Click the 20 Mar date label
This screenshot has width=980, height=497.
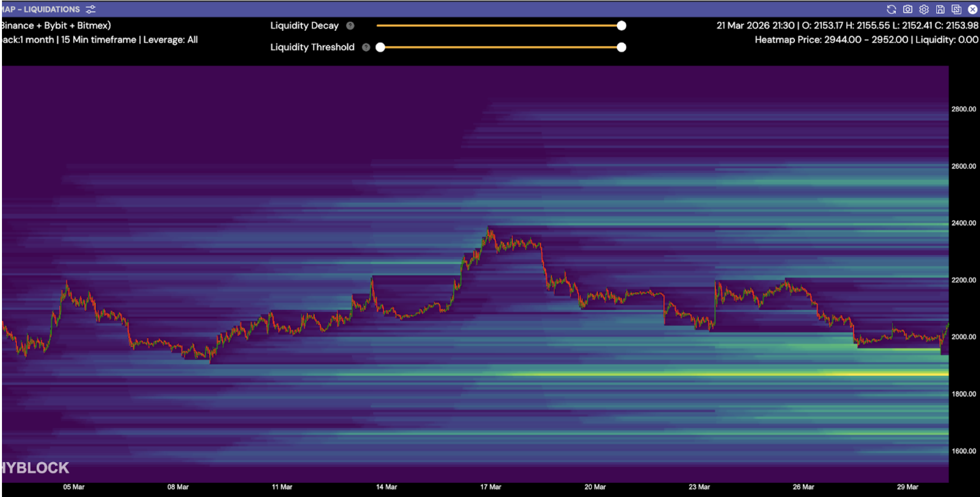pos(595,487)
